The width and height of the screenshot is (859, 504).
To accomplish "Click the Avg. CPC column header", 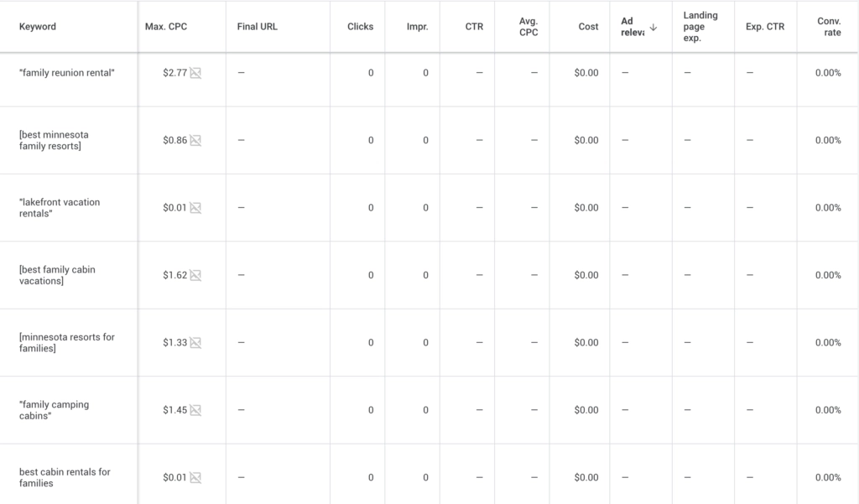I will pyautogui.click(x=528, y=27).
